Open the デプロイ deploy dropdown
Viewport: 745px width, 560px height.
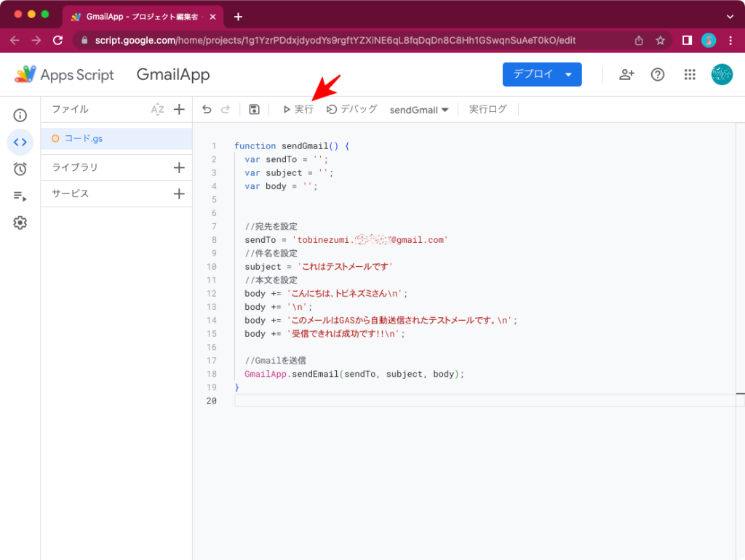tap(542, 75)
